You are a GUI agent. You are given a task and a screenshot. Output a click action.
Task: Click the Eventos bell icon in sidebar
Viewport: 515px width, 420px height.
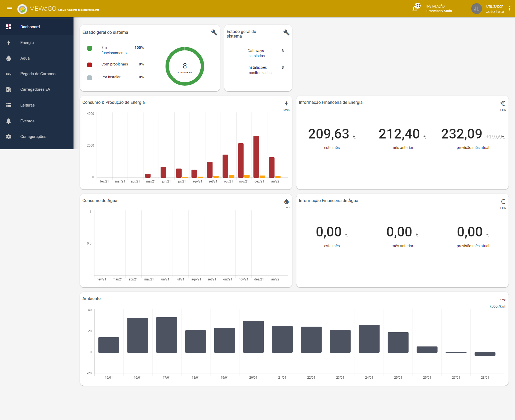9,121
